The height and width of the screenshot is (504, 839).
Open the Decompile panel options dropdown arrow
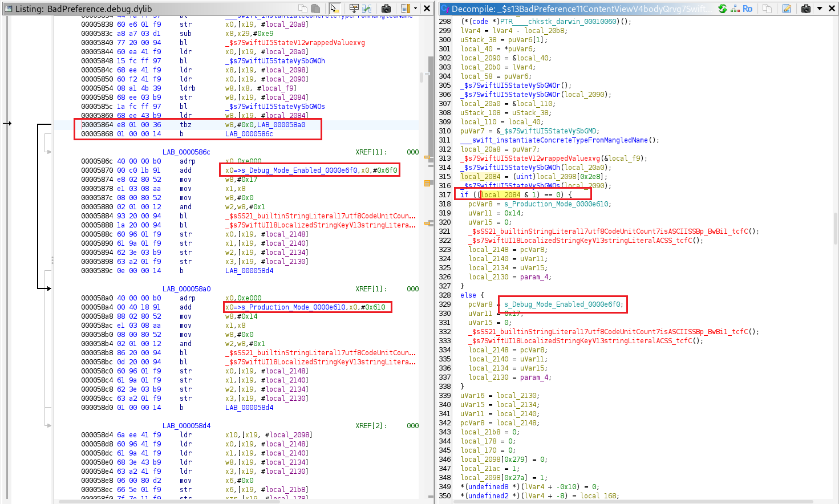pos(820,9)
